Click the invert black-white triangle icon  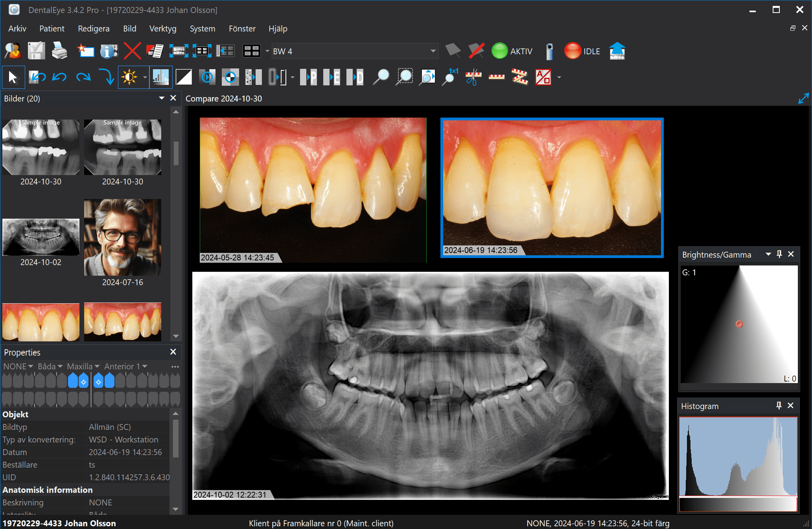(184, 77)
